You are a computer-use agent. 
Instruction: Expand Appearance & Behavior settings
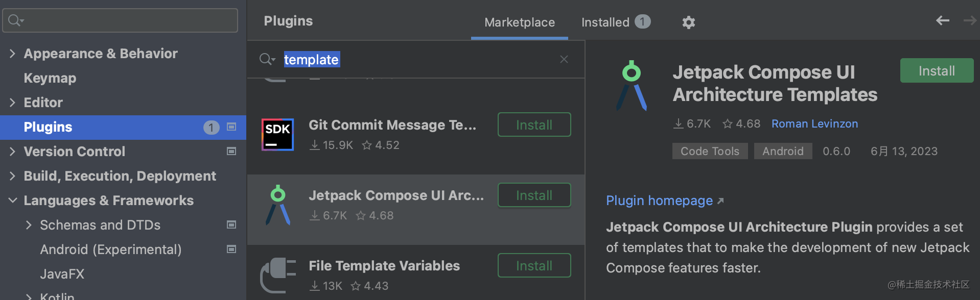click(13, 54)
